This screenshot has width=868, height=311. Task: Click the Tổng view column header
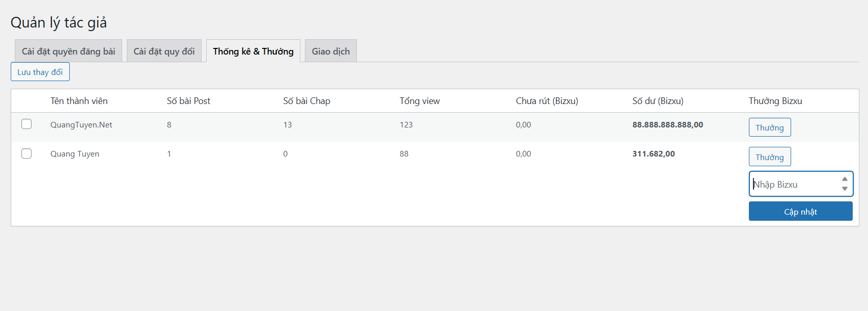point(419,101)
